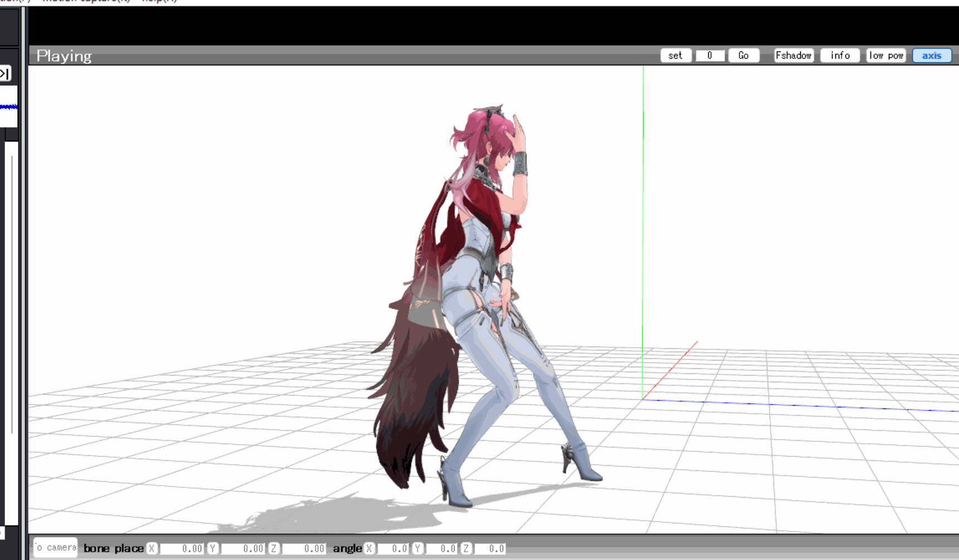
Task: Click the blue audio waveform strip
Action: (x=8, y=106)
